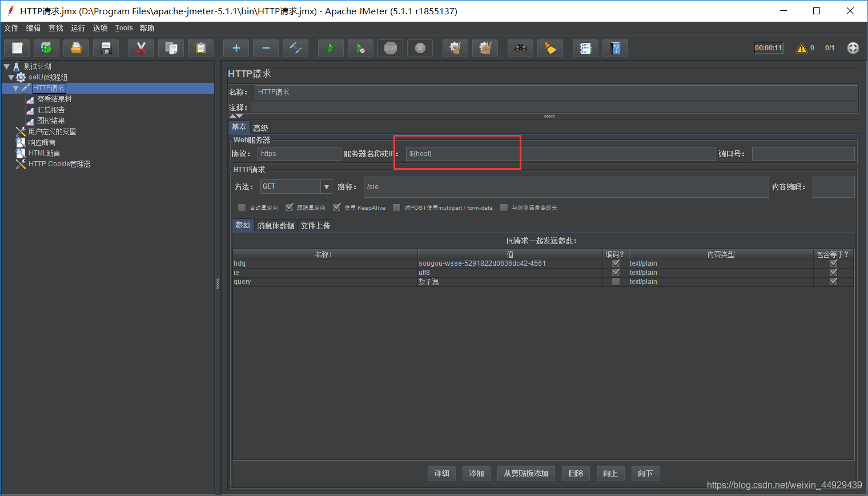Click the 服务器名称或IP field containing ${host}
Viewport: 868px width, 496px height.
coord(561,154)
